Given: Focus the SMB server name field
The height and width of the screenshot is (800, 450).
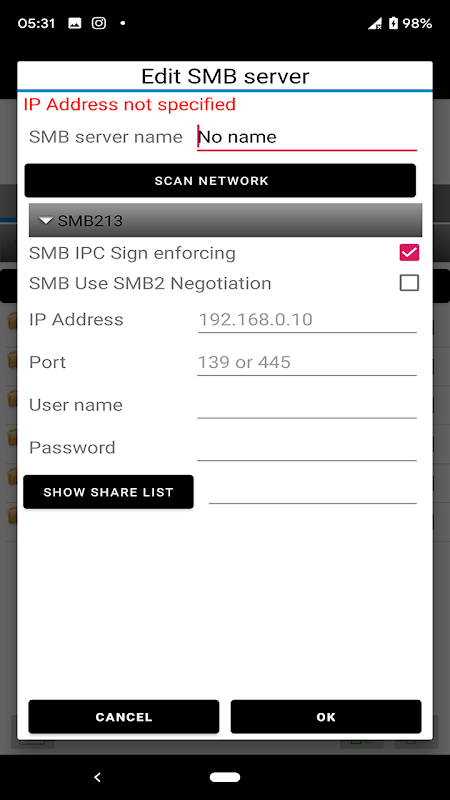Looking at the screenshot, I should pos(307,137).
